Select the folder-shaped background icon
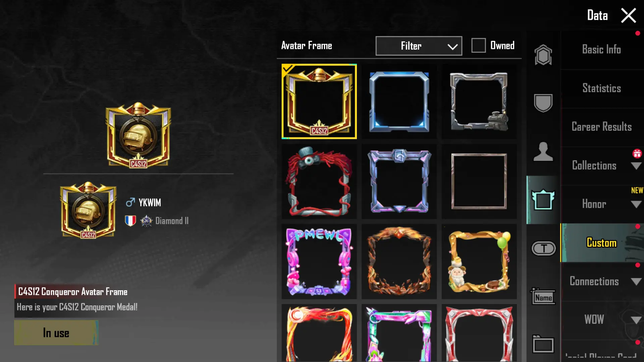The height and width of the screenshot is (362, 644). pyautogui.click(x=543, y=344)
